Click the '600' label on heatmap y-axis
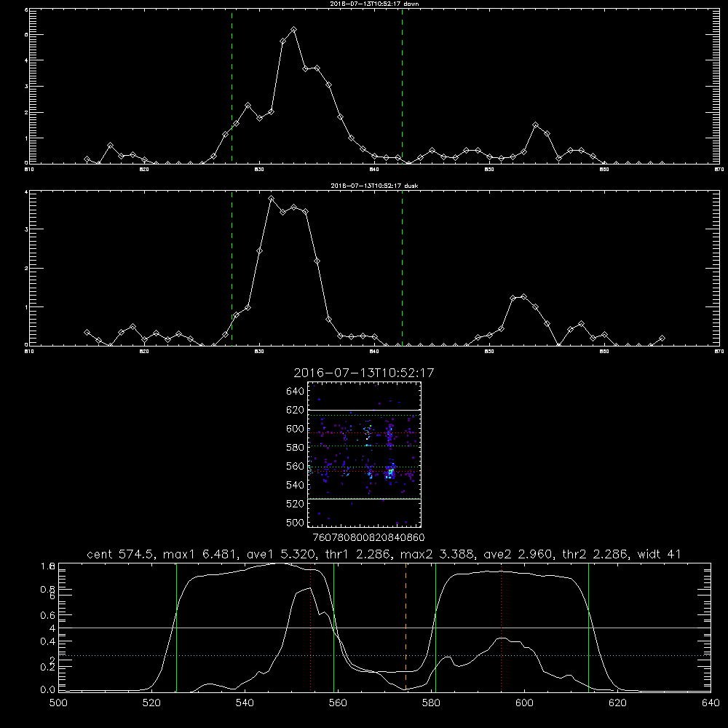Viewport: 728px width, 728px height. (x=296, y=429)
